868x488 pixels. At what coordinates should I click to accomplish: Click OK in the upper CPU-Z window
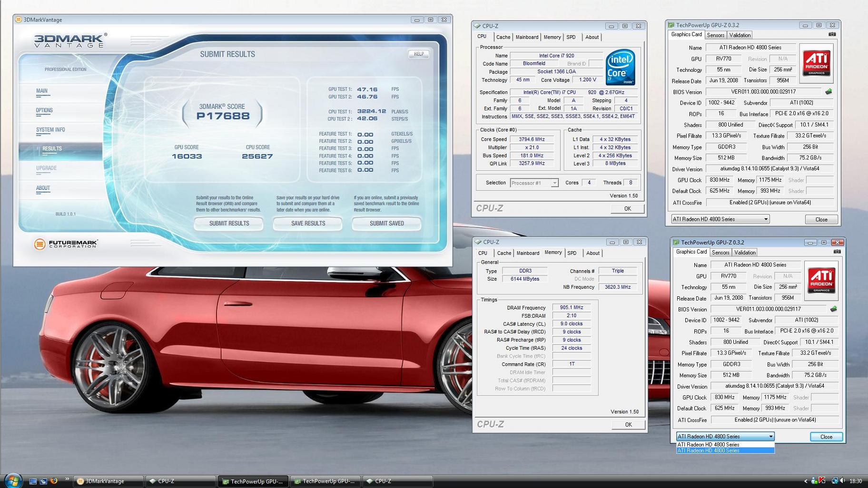pos(627,209)
